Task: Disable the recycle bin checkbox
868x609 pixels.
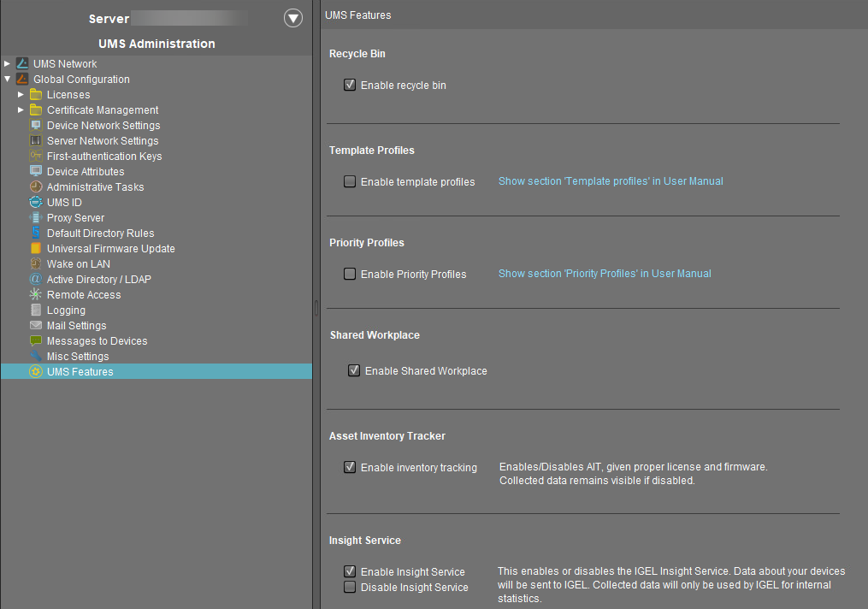Action: pos(350,86)
